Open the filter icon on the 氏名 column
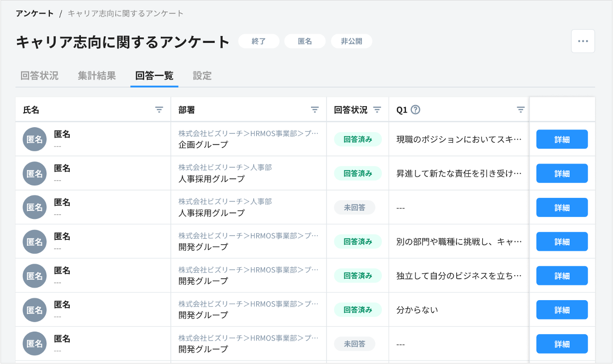The width and height of the screenshot is (613, 364). pos(159,109)
